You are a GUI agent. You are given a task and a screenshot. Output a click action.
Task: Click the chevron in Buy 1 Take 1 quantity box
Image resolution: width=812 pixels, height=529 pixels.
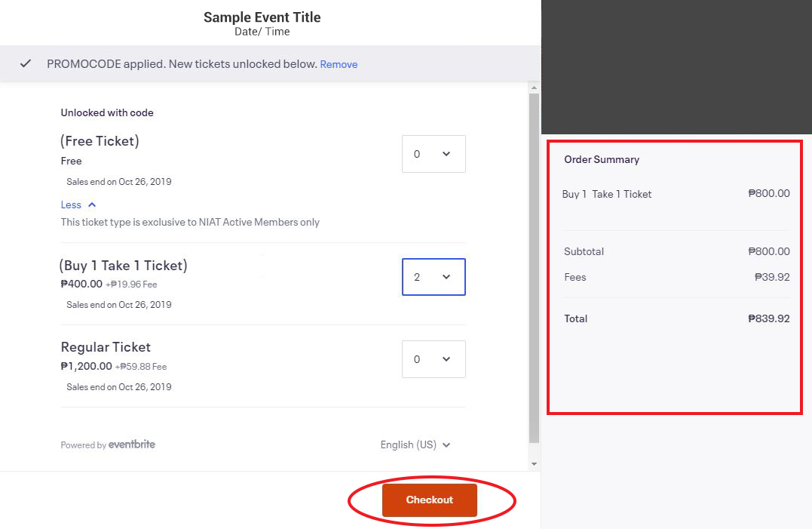point(446,277)
